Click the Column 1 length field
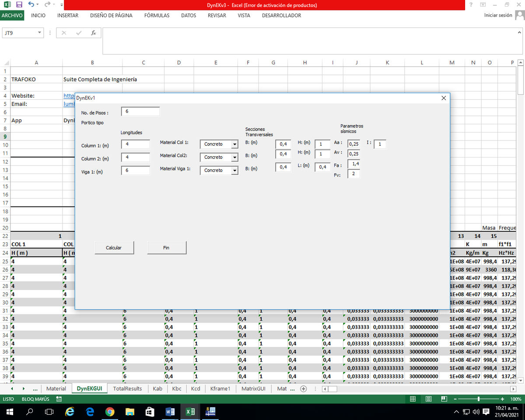The width and height of the screenshot is (525, 420). (x=136, y=144)
